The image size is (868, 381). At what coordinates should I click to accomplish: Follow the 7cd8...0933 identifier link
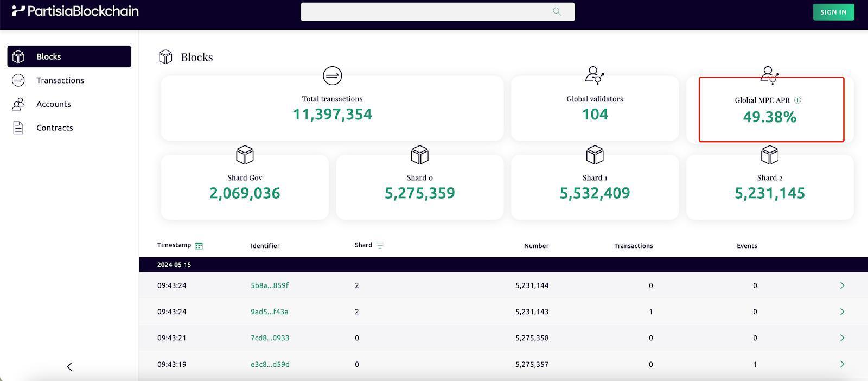tap(270, 338)
